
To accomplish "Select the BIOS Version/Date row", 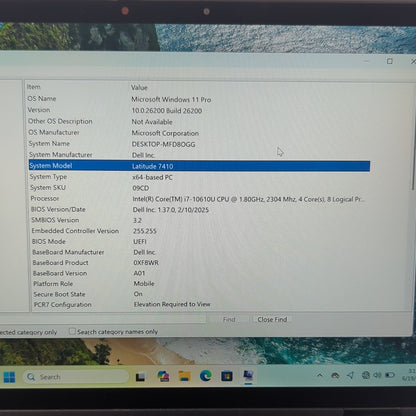I will 199,209.
